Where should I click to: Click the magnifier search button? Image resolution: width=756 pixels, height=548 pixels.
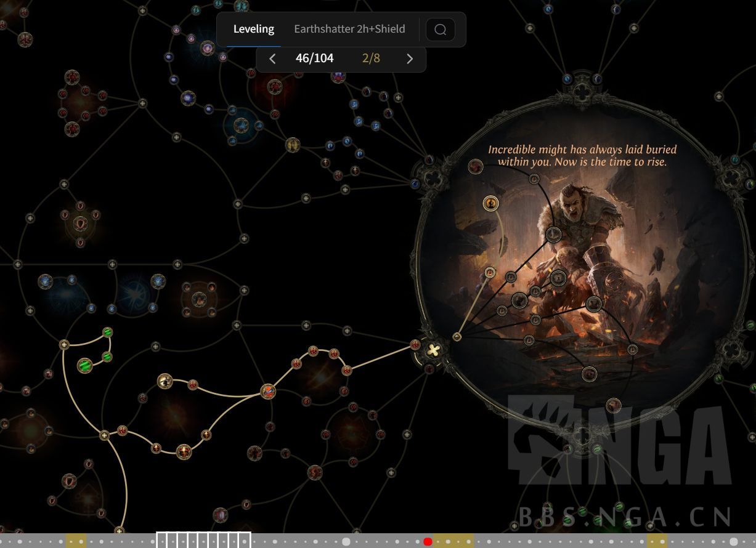(440, 30)
